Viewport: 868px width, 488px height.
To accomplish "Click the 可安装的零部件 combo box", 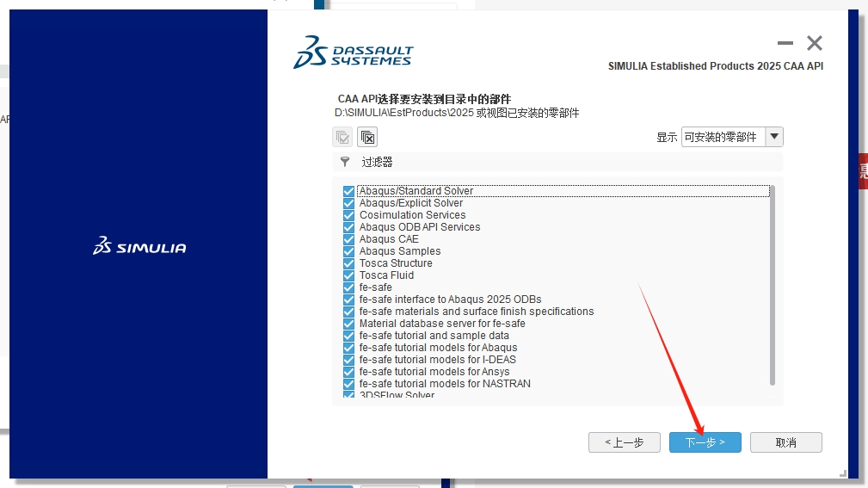I will point(723,137).
